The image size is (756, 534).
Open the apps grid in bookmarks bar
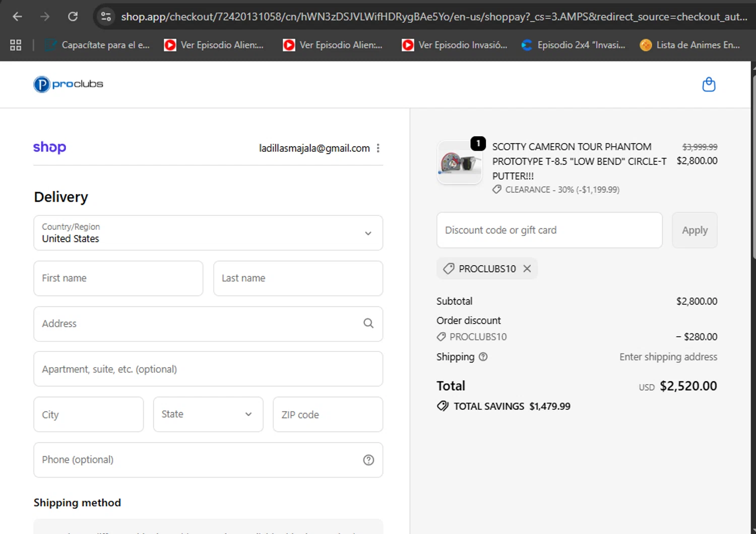(x=16, y=45)
